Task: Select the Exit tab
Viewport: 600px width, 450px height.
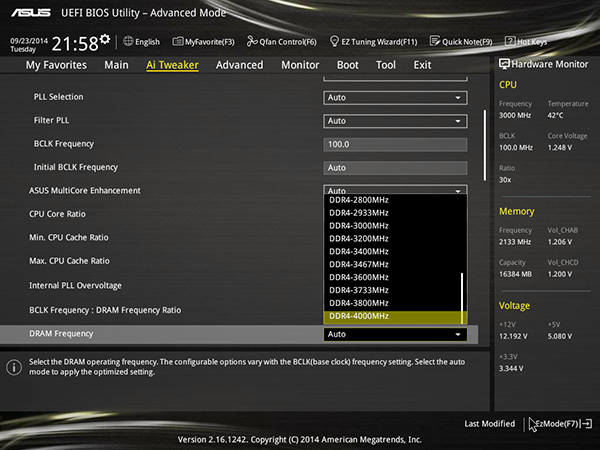Action: point(422,65)
